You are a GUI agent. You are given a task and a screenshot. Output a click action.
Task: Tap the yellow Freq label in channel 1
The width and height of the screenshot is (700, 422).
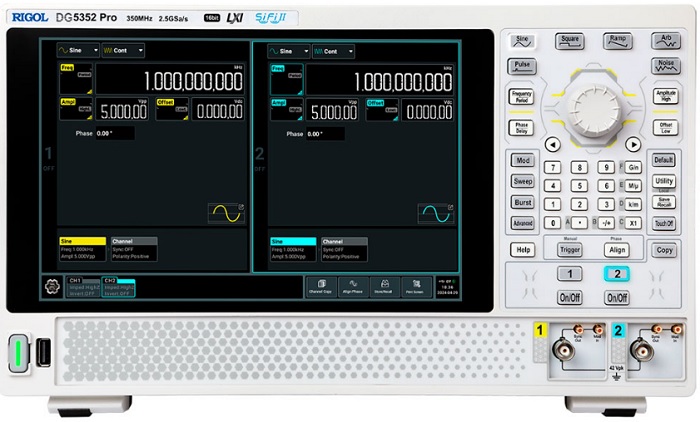(67, 68)
